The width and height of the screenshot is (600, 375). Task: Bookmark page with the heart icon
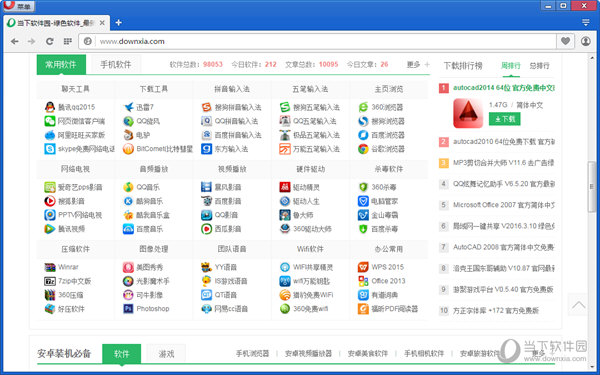coord(565,41)
